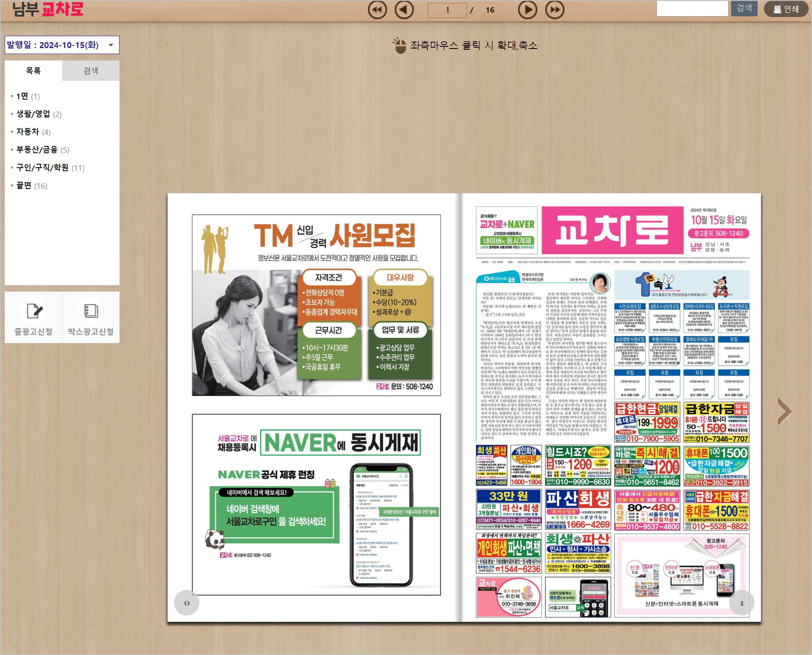Advance to next page with play arrow
812x655 pixels.
pyautogui.click(x=527, y=10)
